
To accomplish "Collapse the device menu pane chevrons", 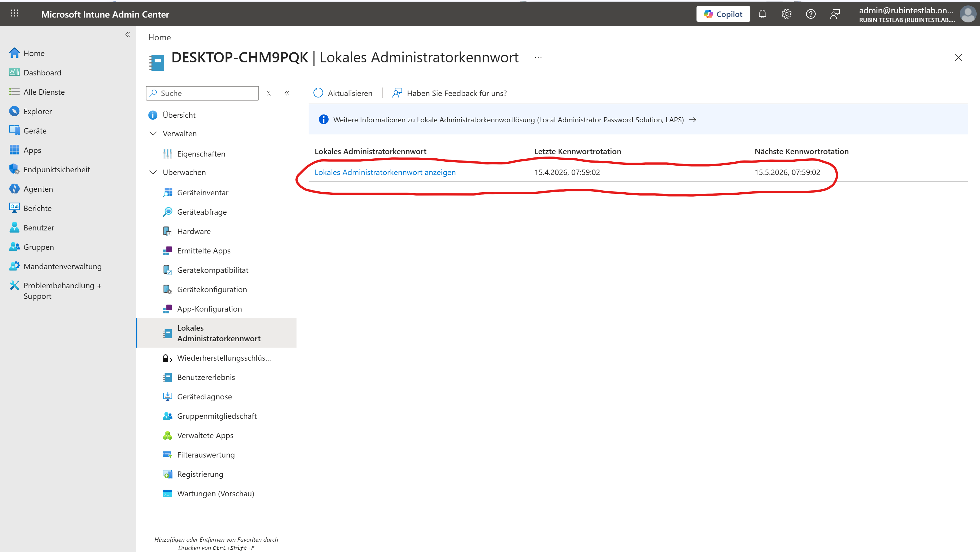I will click(287, 93).
